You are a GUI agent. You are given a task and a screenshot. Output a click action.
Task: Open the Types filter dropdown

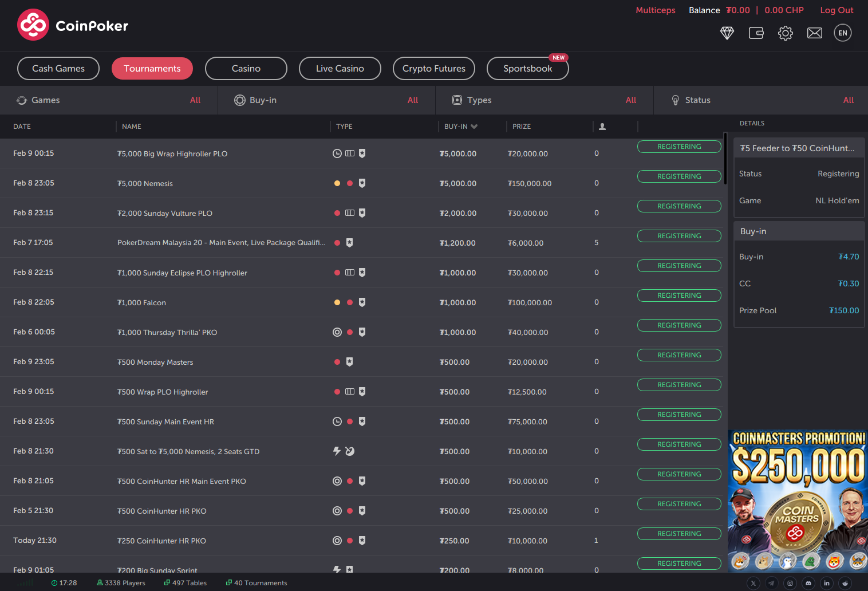tap(544, 100)
